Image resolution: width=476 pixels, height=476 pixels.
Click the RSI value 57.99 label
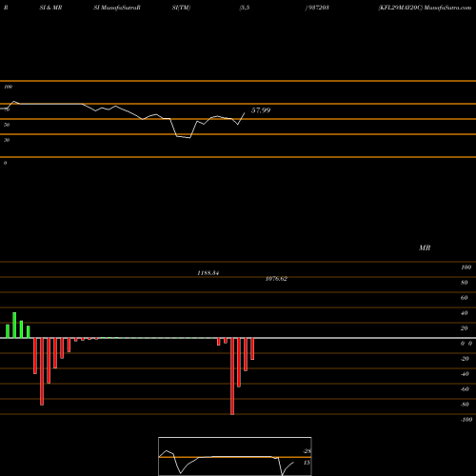[x=261, y=110]
